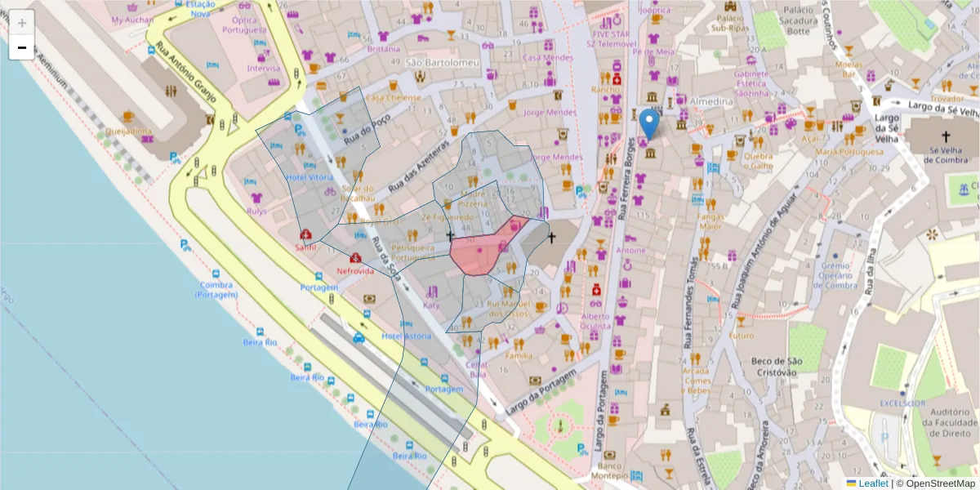The height and width of the screenshot is (490, 980).
Task: Click the hotel bed icon at Hotel Vitória
Action: (310, 166)
